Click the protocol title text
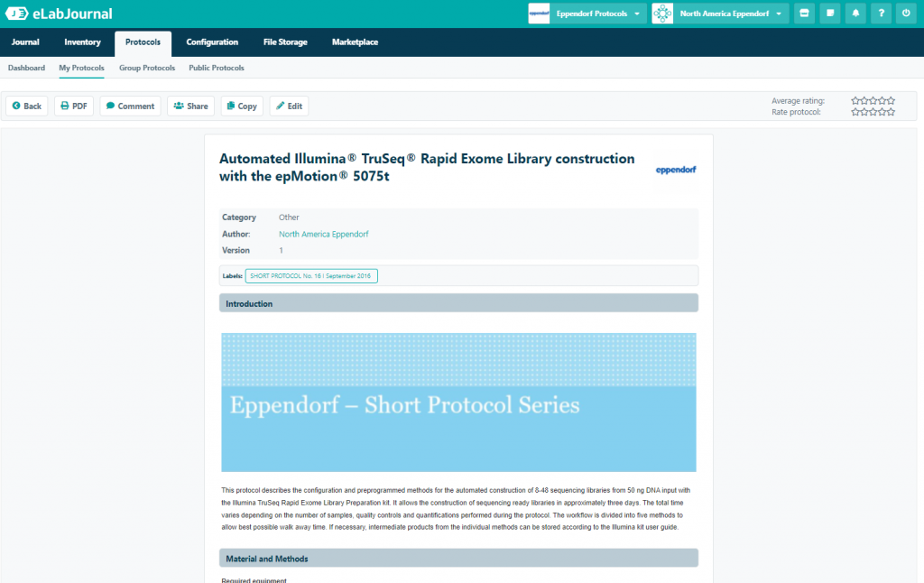 pos(427,168)
